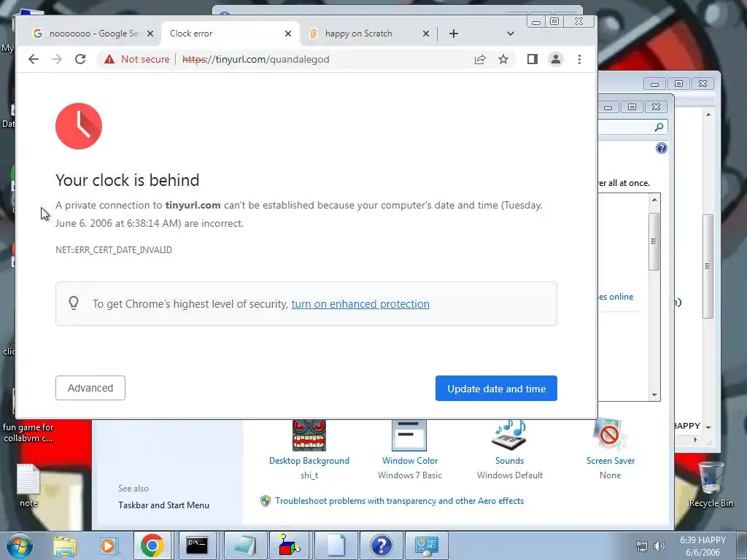Open Windows Media Player taskbar icon
Image resolution: width=747 pixels, height=560 pixels.
pyautogui.click(x=108, y=545)
